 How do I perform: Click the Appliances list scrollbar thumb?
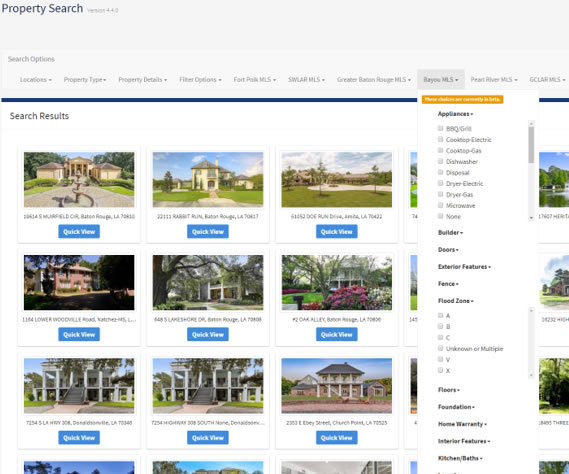(531, 145)
